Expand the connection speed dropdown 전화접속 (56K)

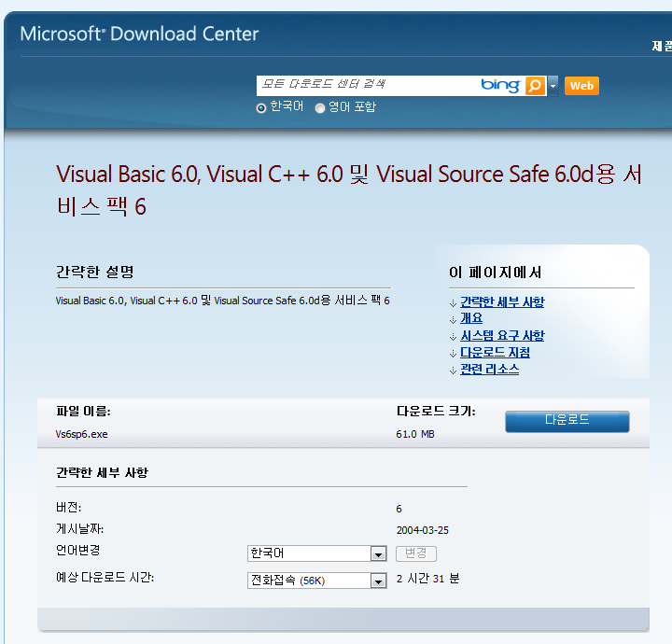[x=317, y=581]
